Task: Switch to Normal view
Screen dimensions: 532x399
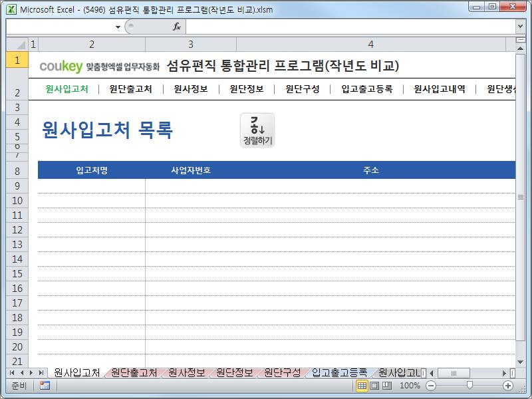Action: [362, 386]
